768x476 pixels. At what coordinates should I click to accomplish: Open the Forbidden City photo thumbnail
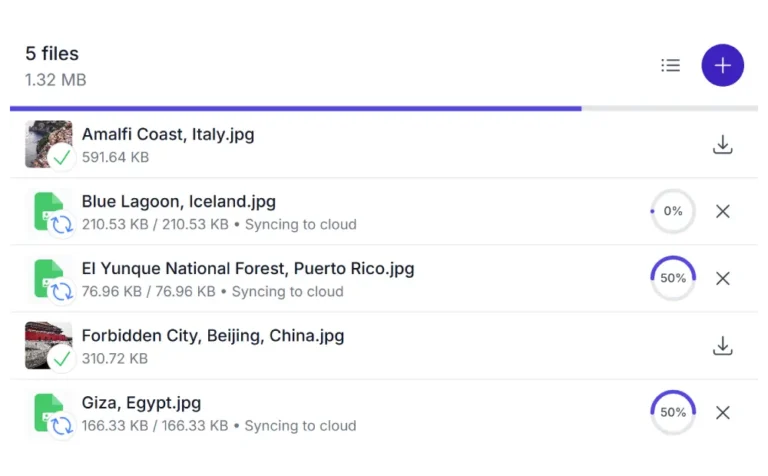[x=48, y=345]
